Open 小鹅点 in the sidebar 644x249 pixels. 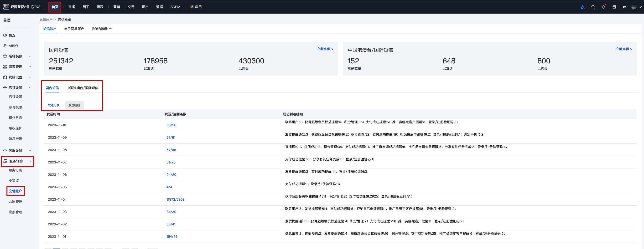[x=14, y=181]
